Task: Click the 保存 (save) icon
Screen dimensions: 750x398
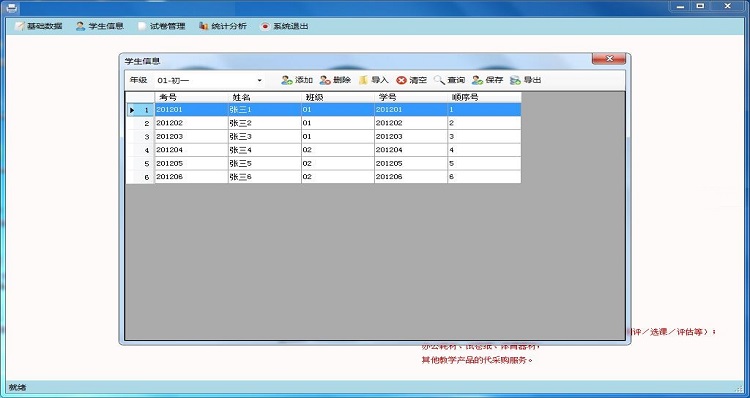Action: click(477, 80)
